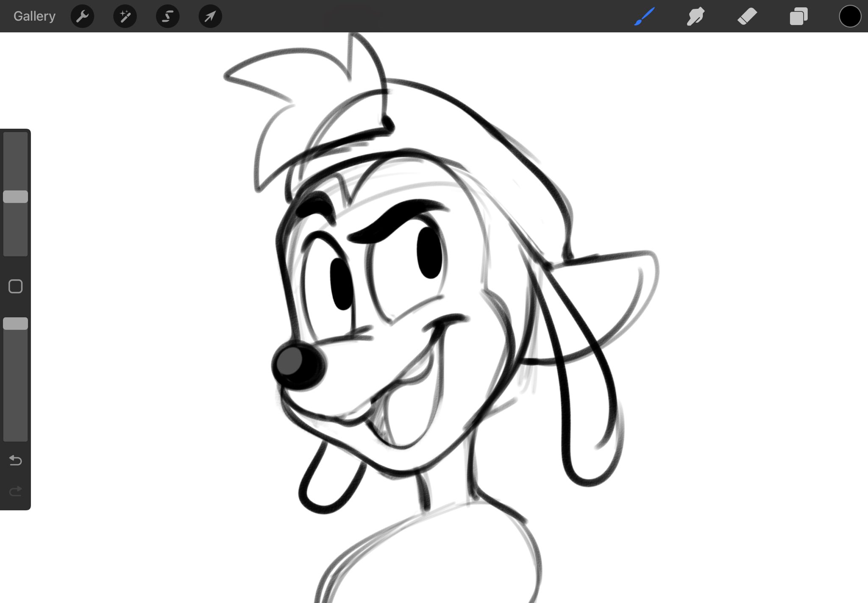The height and width of the screenshot is (603, 868).
Task: Tap the opacity slider handle on the sidebar
Action: pos(16,323)
